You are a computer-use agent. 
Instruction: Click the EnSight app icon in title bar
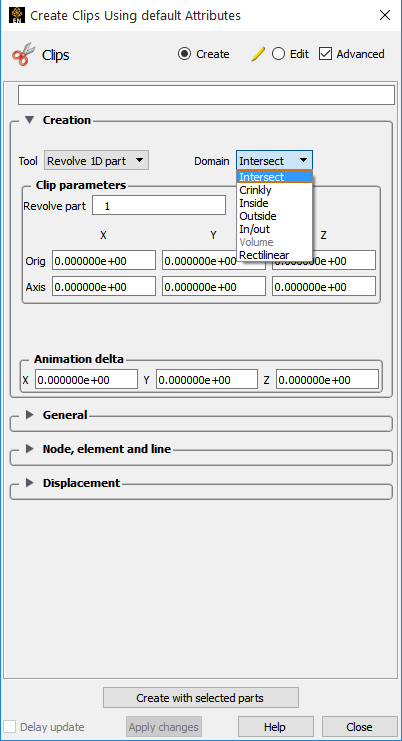[17, 15]
